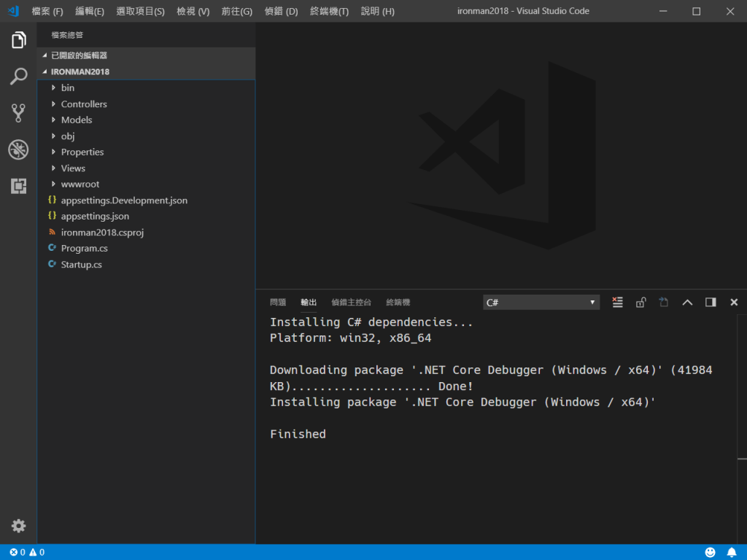Screen dimensions: 747x560
Task: Select the 輸出 panel tab
Action: [x=309, y=303]
